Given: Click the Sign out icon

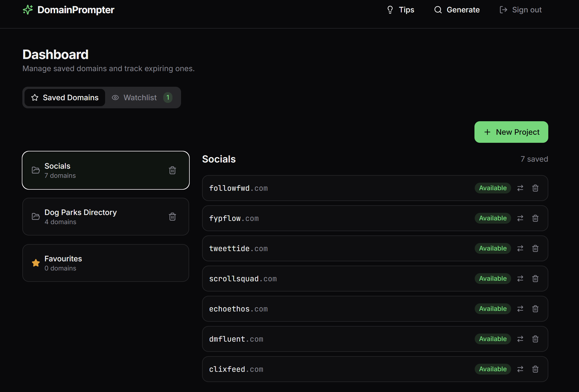Looking at the screenshot, I should (x=503, y=10).
